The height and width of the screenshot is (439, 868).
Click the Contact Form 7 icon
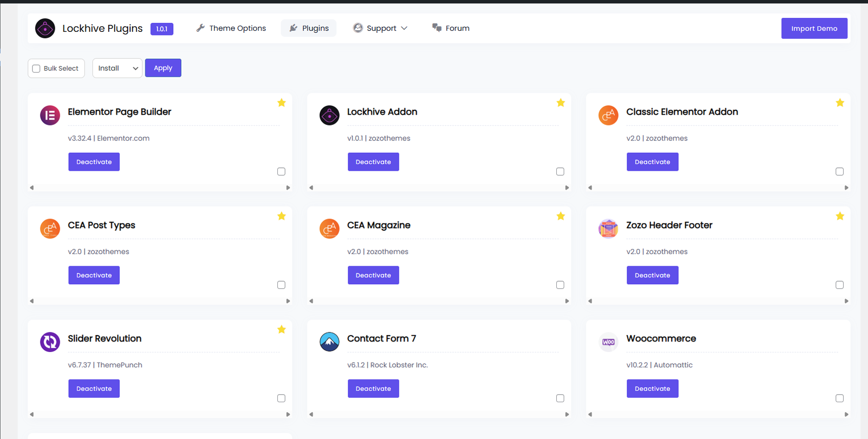(329, 342)
